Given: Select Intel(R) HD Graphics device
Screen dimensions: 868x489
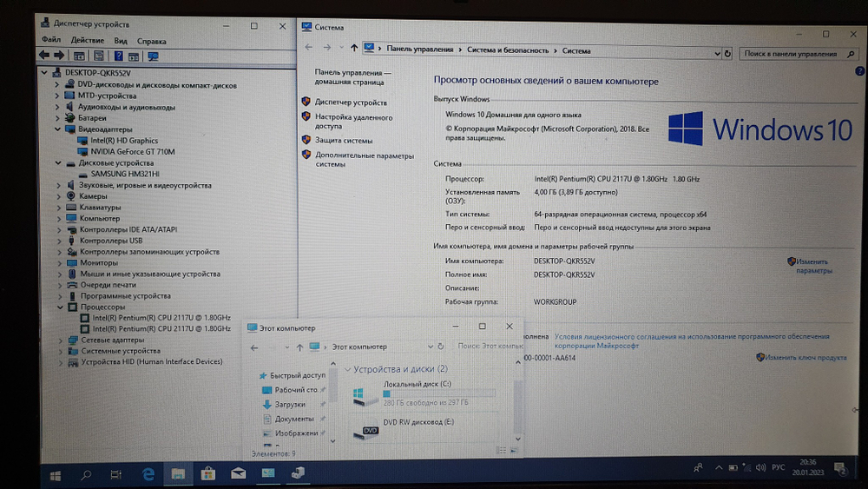Looking at the screenshot, I should (x=124, y=141).
